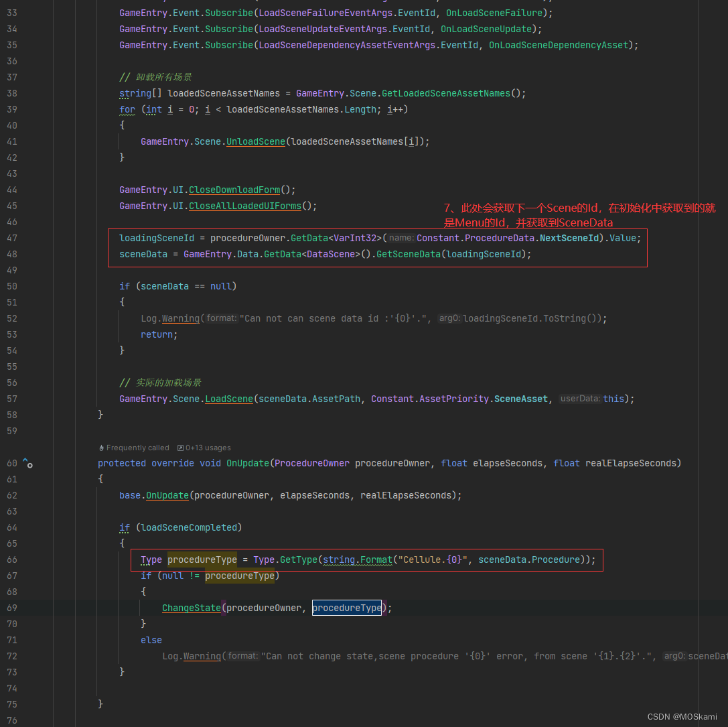Click OnLoadSceneFailure handler on line 33
This screenshot has height=727, width=728.
[x=494, y=13]
